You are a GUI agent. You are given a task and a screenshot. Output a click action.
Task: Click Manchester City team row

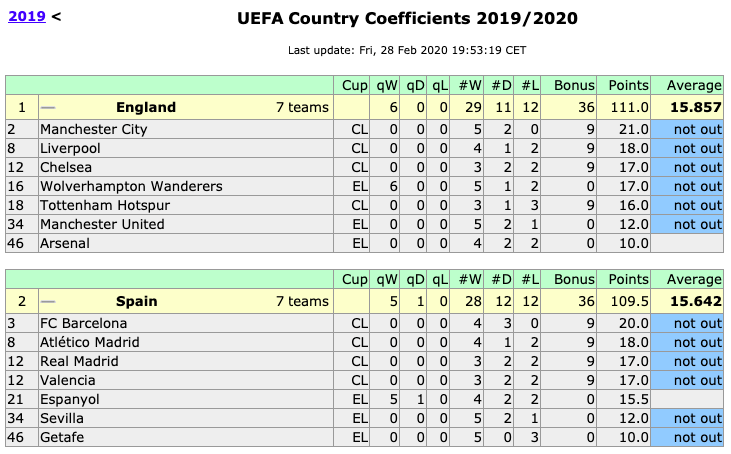[x=365, y=129]
